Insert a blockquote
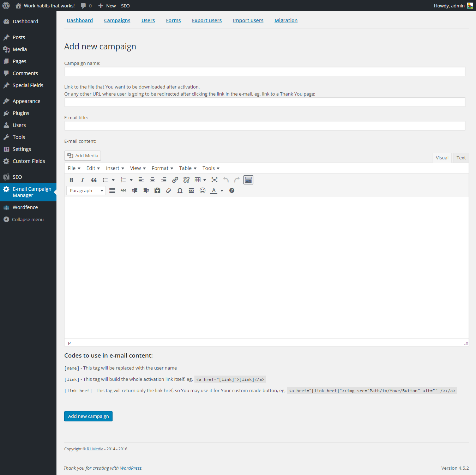Screen dimensions: 476x475 point(94,180)
